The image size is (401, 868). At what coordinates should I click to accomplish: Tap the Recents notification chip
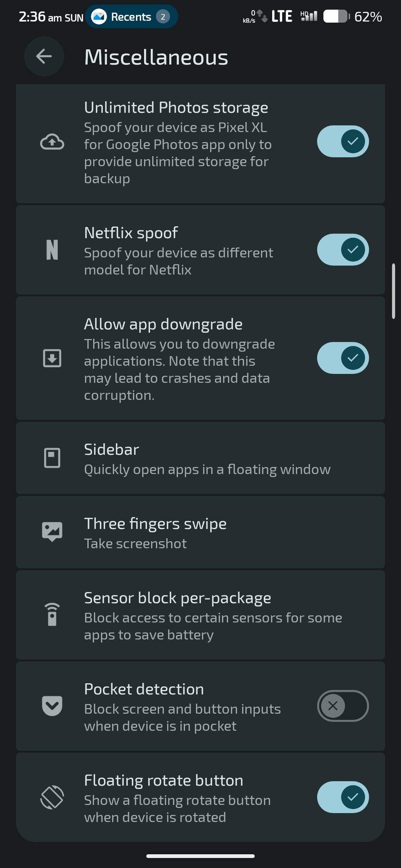point(131,17)
